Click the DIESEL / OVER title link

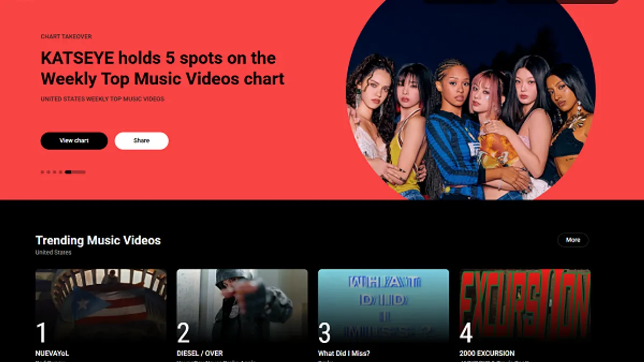[x=200, y=353]
